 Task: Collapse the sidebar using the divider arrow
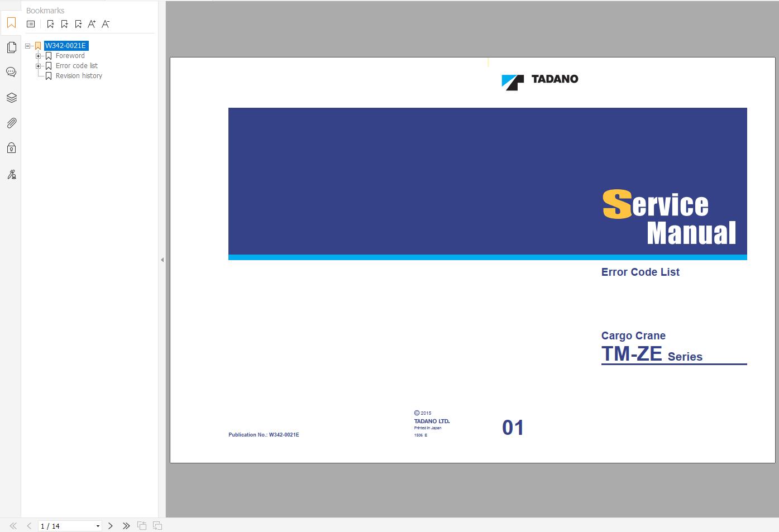coord(162,260)
